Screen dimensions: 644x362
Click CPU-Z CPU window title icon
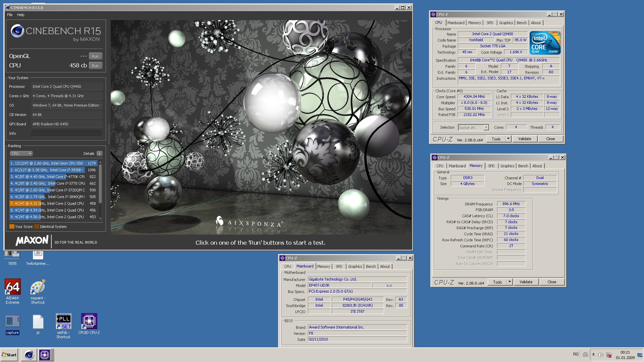[x=433, y=14]
